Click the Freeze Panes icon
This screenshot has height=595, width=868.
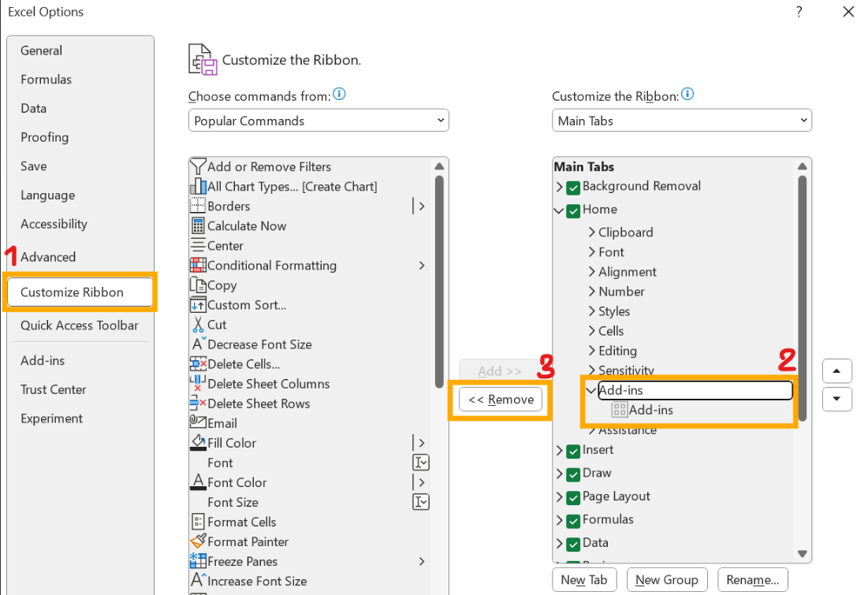coord(198,561)
